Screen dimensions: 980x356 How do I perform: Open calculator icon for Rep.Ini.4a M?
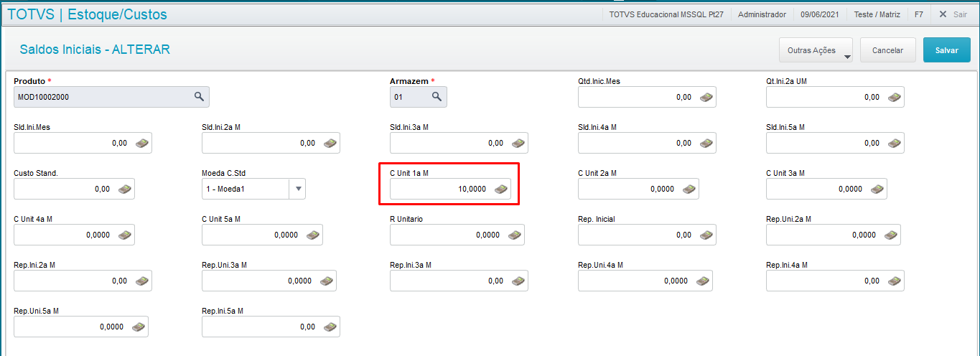[895, 281]
